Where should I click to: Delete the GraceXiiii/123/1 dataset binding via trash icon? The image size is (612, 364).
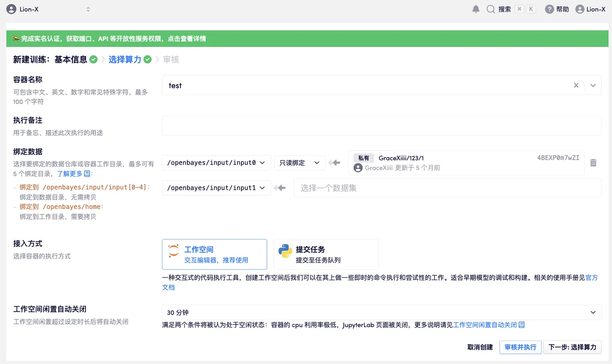(593, 162)
